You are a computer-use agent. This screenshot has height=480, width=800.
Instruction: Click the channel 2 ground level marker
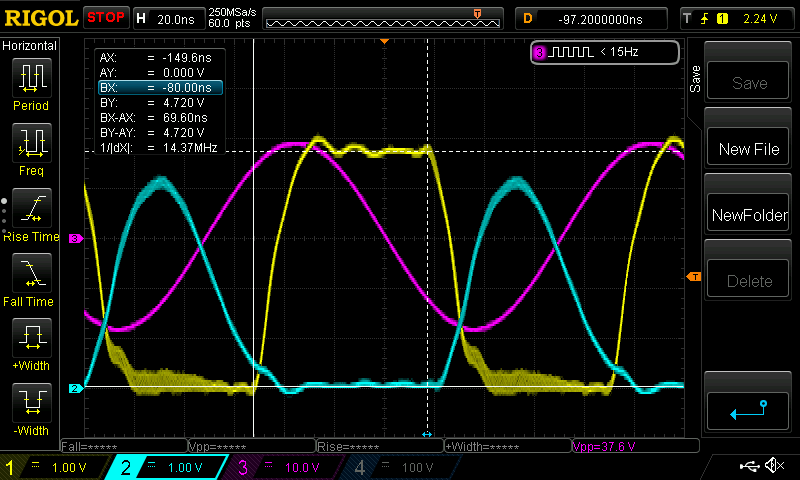tap(76, 388)
